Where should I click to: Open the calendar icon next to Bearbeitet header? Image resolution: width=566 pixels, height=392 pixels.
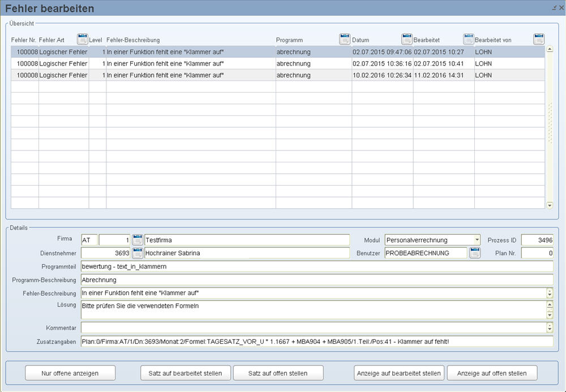pos(469,39)
